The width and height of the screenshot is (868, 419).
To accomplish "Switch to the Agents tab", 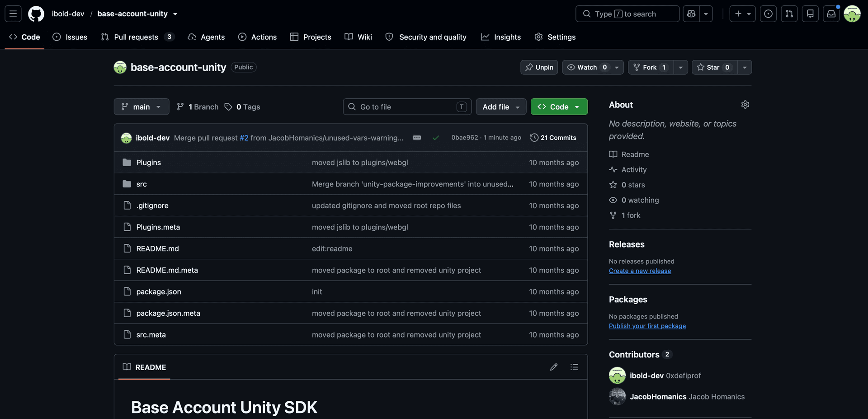I will [x=206, y=37].
